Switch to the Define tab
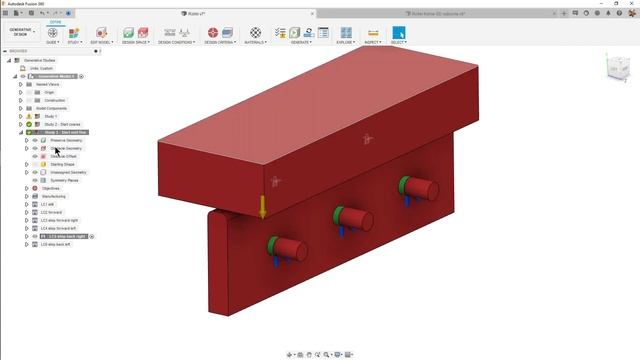 click(x=56, y=22)
